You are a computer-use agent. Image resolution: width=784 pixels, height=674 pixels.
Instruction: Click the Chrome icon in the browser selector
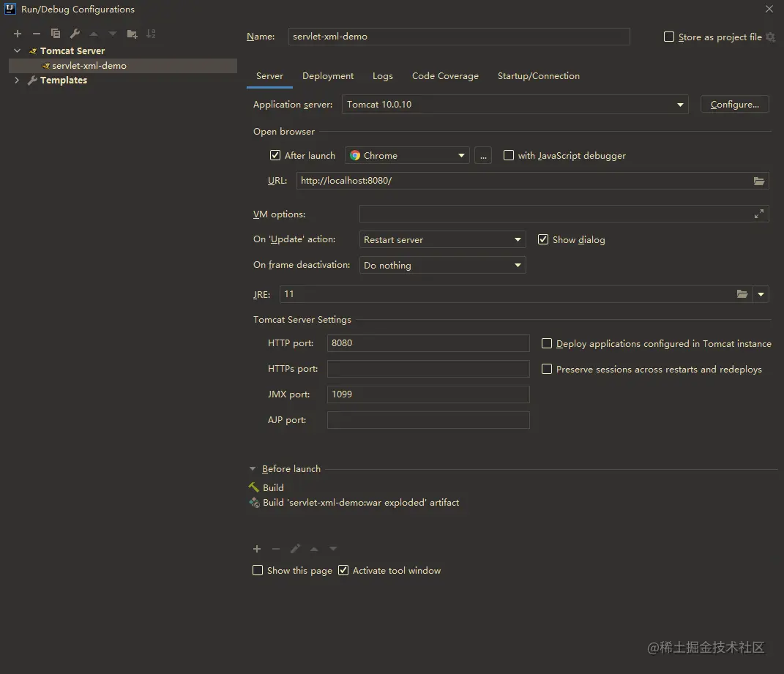355,155
